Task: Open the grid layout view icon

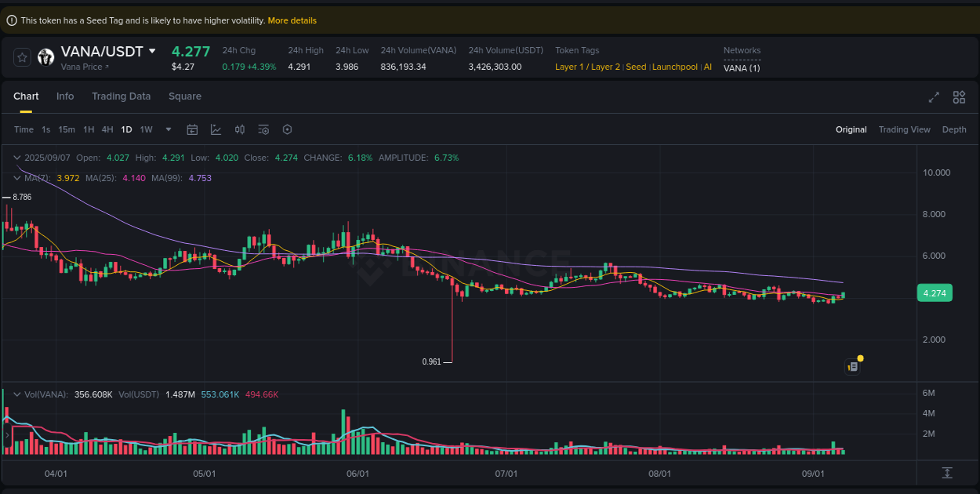Action: click(x=958, y=96)
